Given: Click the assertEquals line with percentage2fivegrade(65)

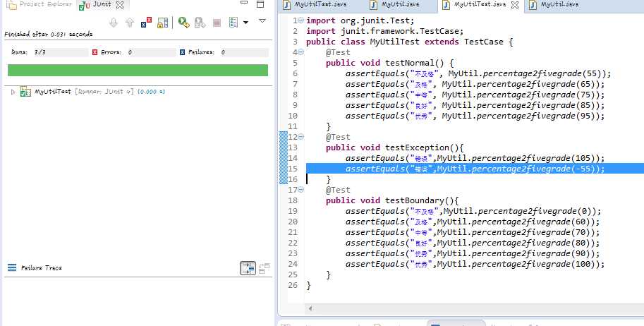Looking at the screenshot, I should tap(475, 84).
